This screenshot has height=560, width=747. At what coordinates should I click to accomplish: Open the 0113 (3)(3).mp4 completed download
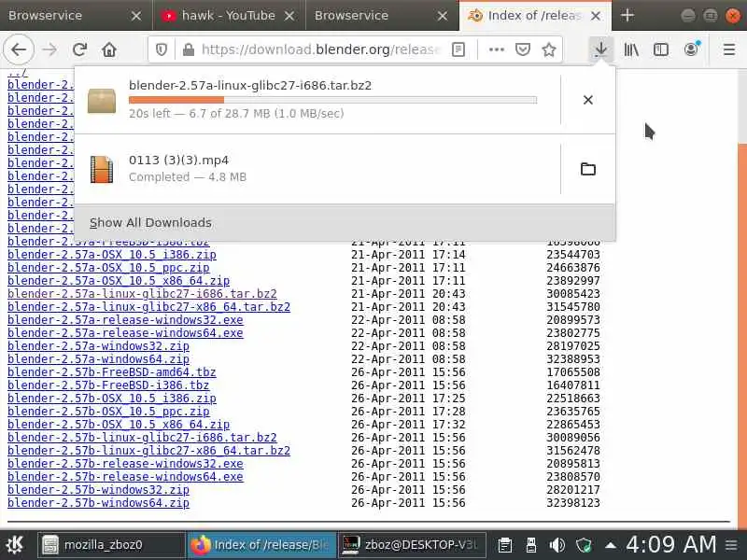(x=317, y=169)
